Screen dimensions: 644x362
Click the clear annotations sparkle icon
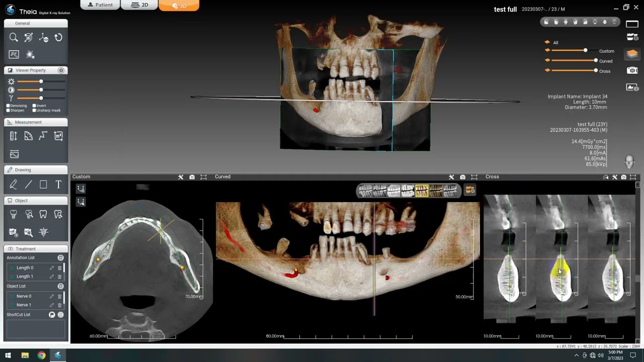point(30,55)
